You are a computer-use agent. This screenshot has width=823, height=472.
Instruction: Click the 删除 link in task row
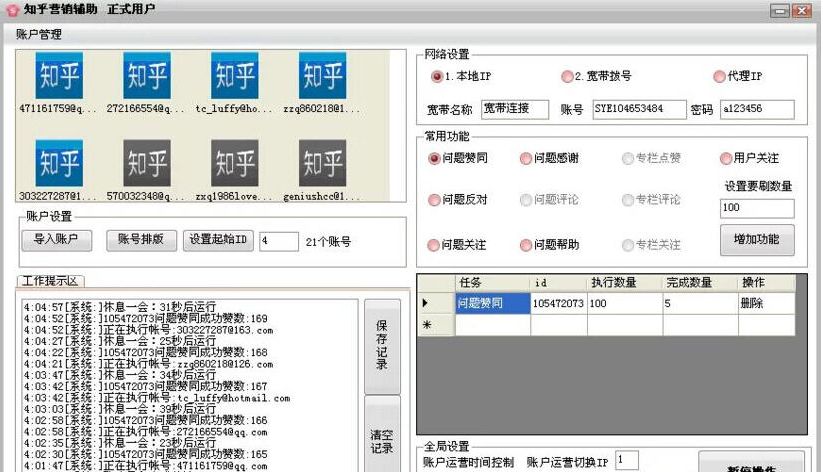point(752,303)
